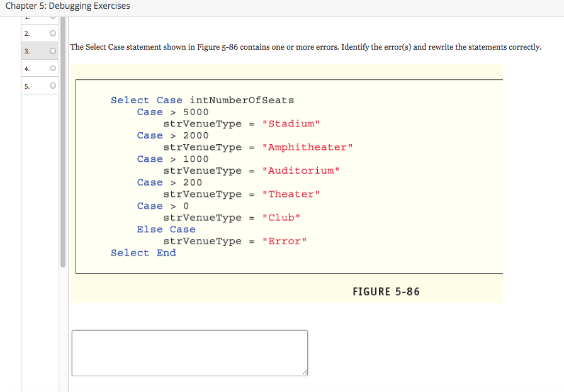Select the radio button for question 2
The image size is (564, 392).
53,33
